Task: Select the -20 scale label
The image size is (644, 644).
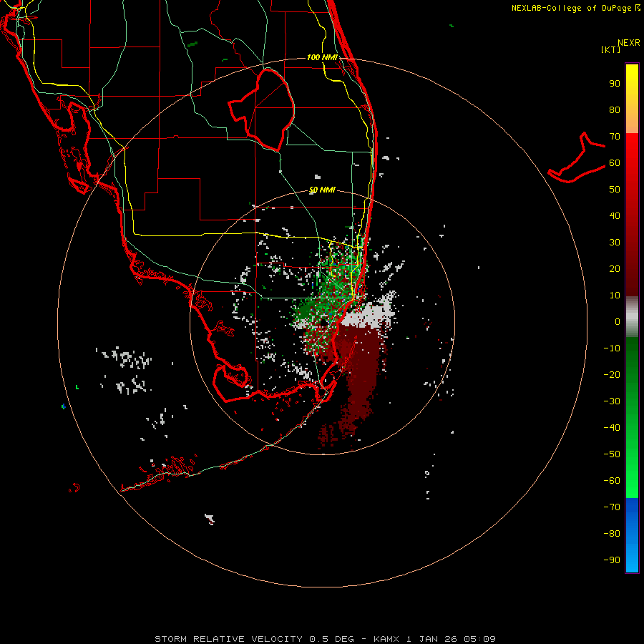Action: (612, 375)
